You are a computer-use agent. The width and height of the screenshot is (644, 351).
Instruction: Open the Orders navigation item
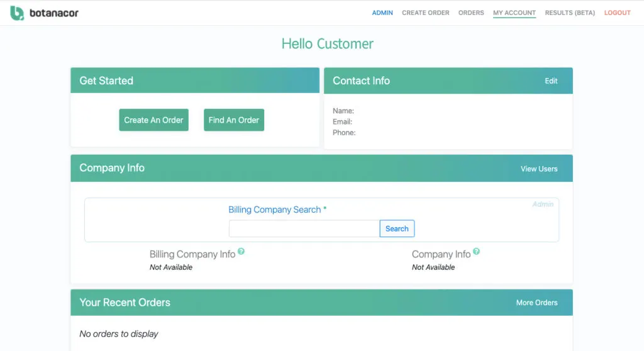click(471, 13)
